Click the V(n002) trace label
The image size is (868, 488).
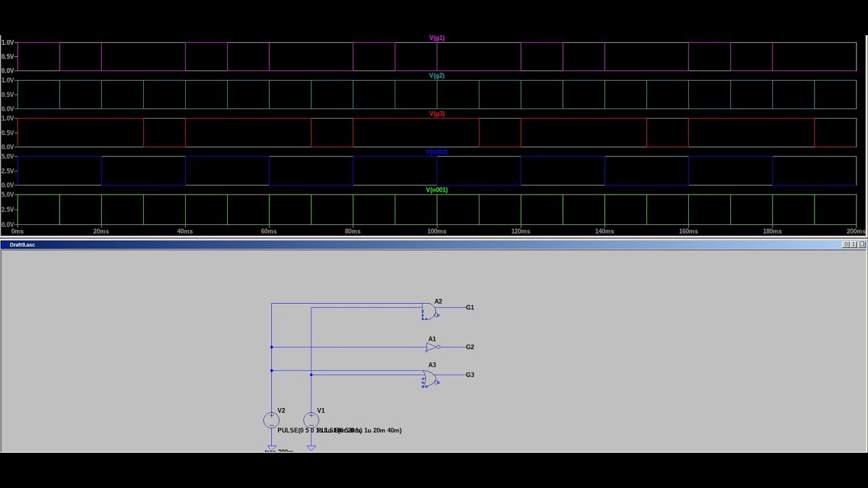click(x=437, y=152)
